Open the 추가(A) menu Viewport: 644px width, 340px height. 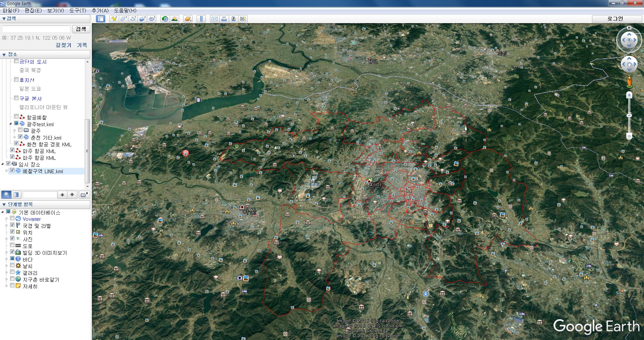tap(100, 10)
